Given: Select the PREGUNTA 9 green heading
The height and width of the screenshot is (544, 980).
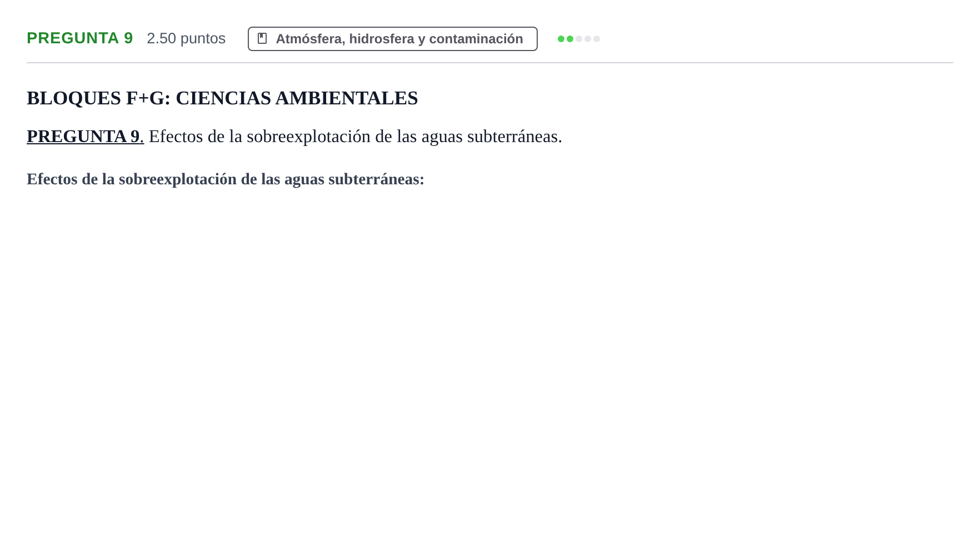Looking at the screenshot, I should [80, 38].
